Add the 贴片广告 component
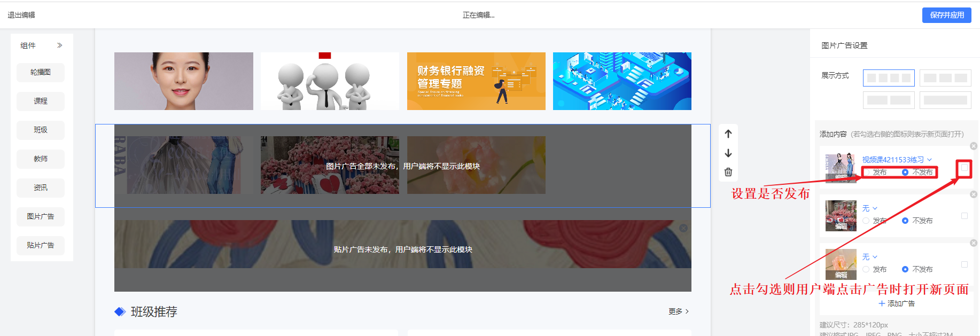980x336 pixels. pos(41,245)
